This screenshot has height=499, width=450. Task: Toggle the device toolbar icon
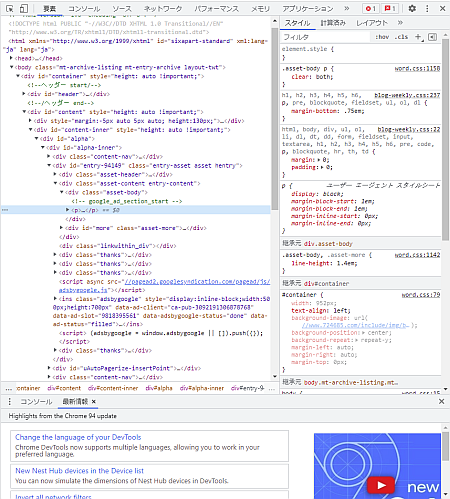point(23,9)
